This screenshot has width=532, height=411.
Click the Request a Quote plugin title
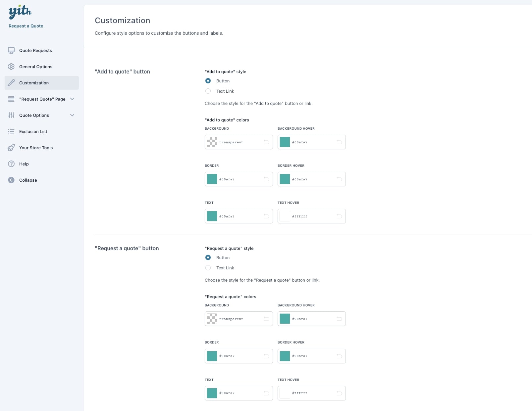tap(26, 26)
